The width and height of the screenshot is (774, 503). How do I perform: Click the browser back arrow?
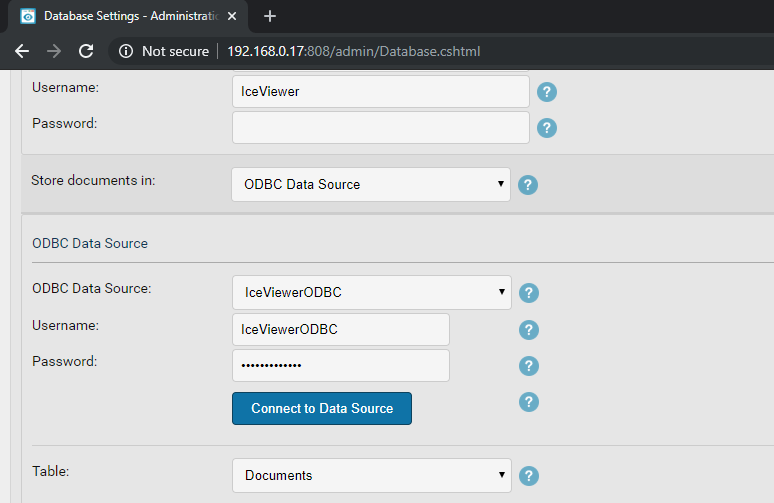22,51
